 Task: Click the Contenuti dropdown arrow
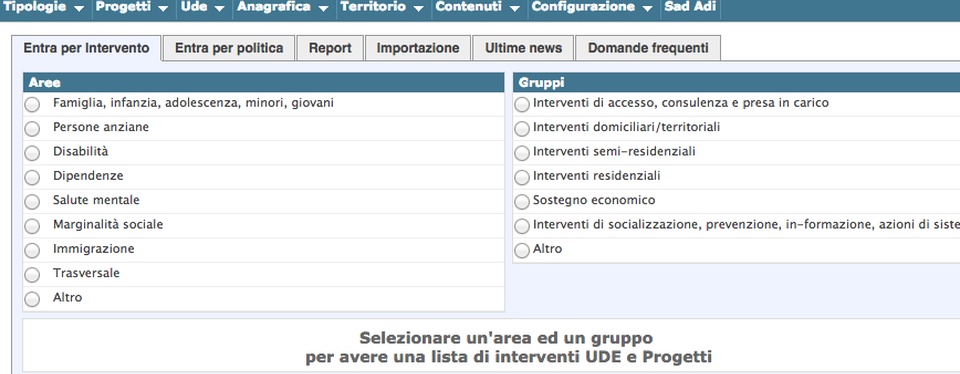(x=514, y=9)
